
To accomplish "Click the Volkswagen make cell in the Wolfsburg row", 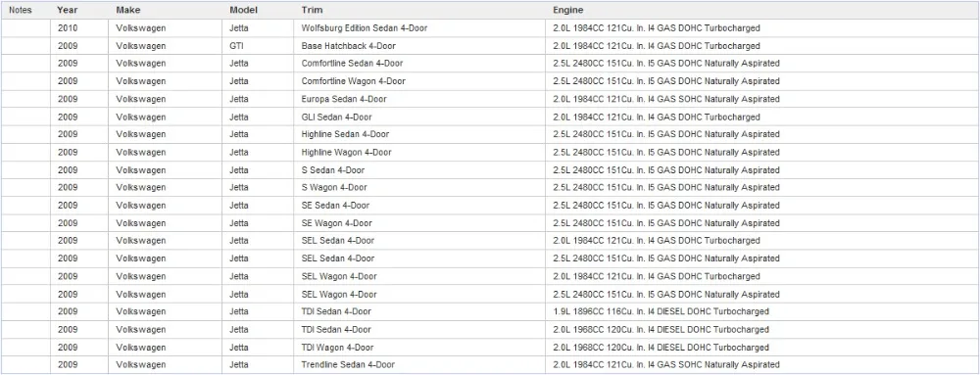I will point(140,28).
